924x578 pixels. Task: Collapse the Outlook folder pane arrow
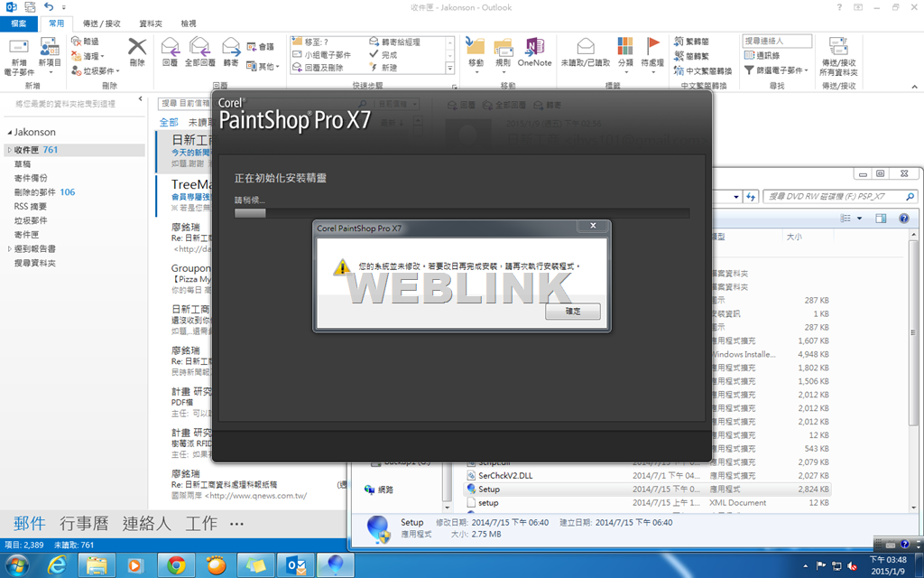(140, 98)
